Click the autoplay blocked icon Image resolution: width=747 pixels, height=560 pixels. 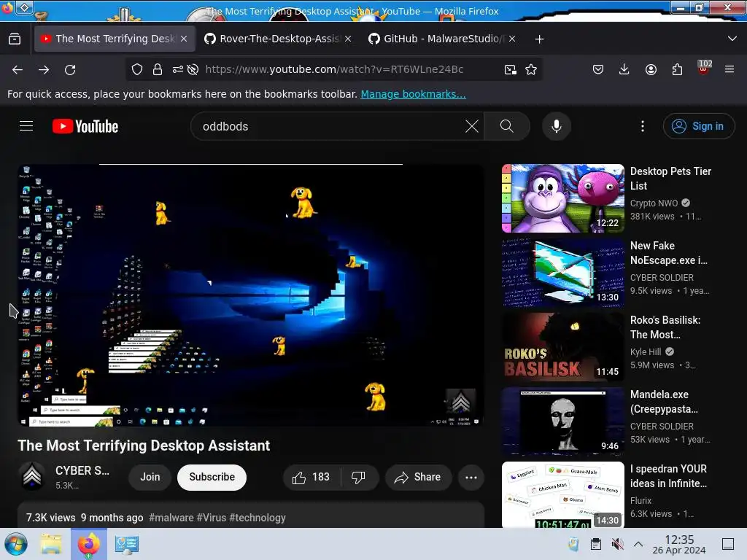tap(193, 69)
